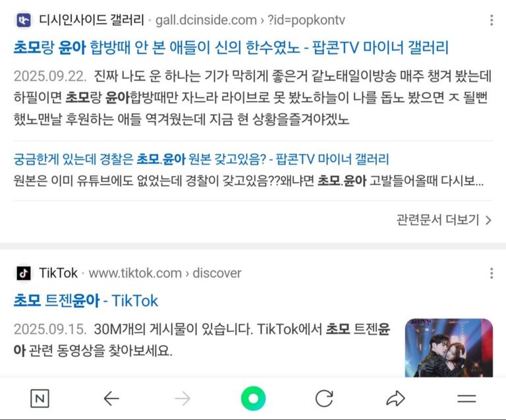Tap the forward arrow in bottom bar

[x=183, y=399]
